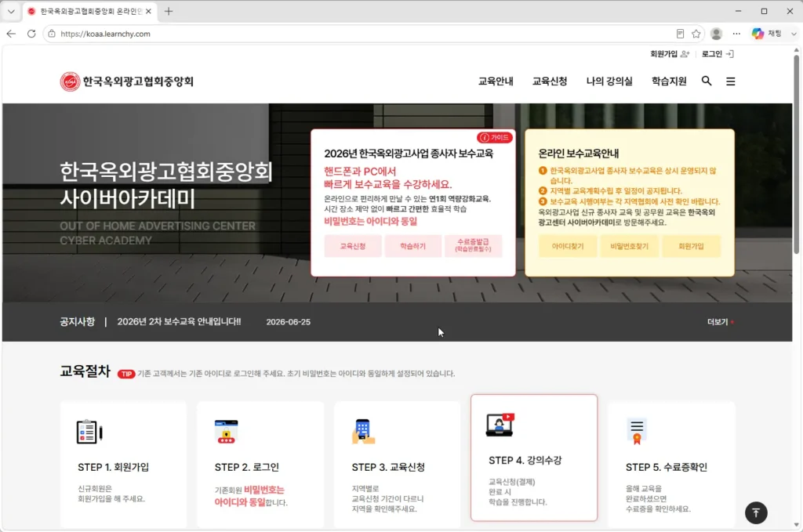This screenshot has width=803, height=532.
Task: Open the browser profile avatar
Action: coord(717,34)
